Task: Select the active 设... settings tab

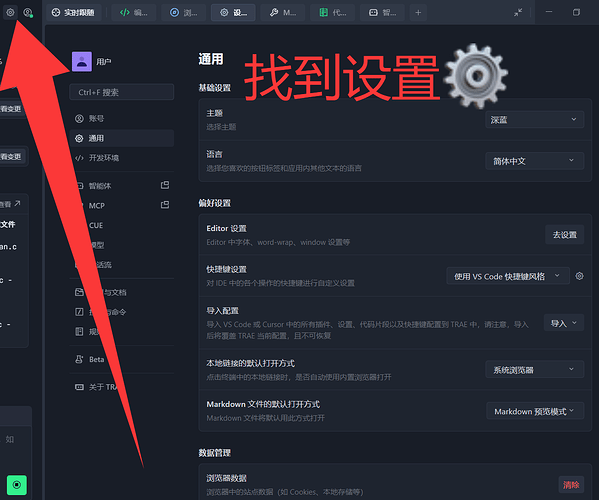Action: click(233, 13)
